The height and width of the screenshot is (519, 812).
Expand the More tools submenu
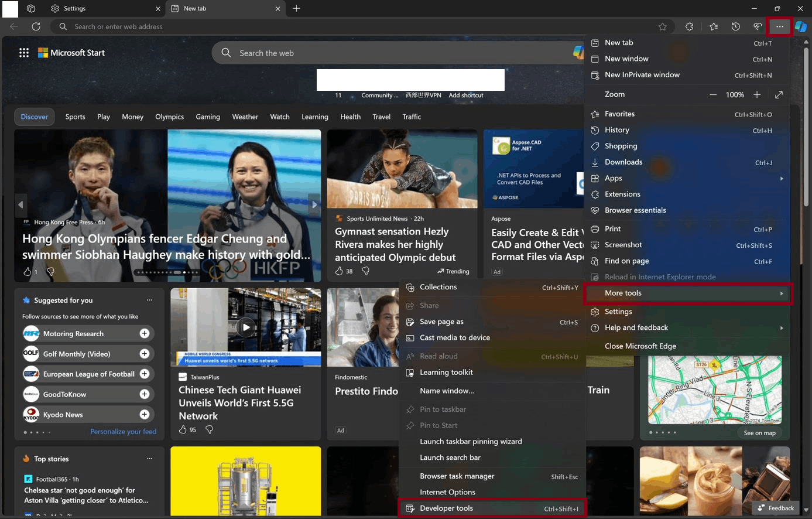click(x=688, y=293)
